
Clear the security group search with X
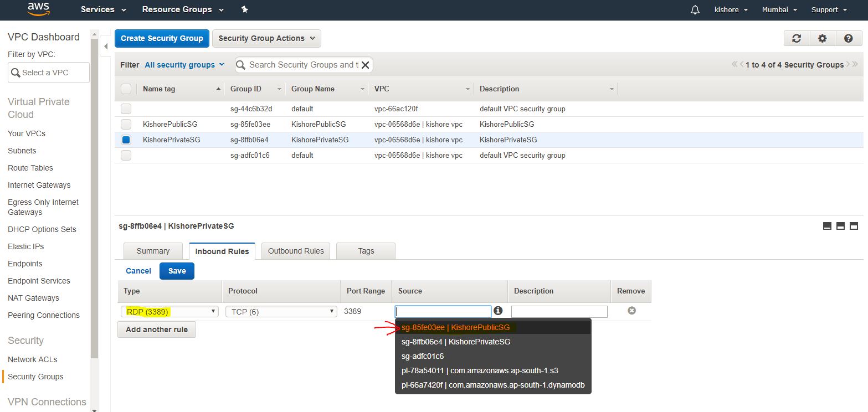pyautogui.click(x=365, y=65)
